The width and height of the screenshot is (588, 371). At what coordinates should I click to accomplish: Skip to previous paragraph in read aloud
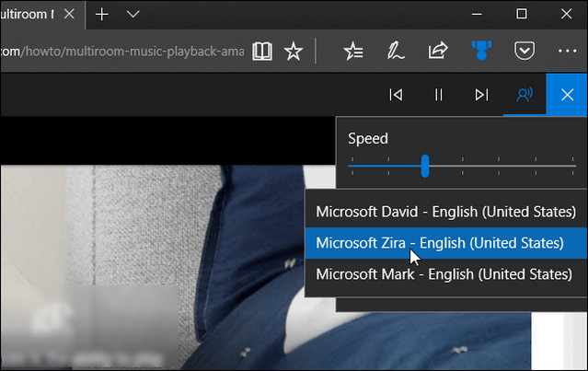[x=396, y=94]
